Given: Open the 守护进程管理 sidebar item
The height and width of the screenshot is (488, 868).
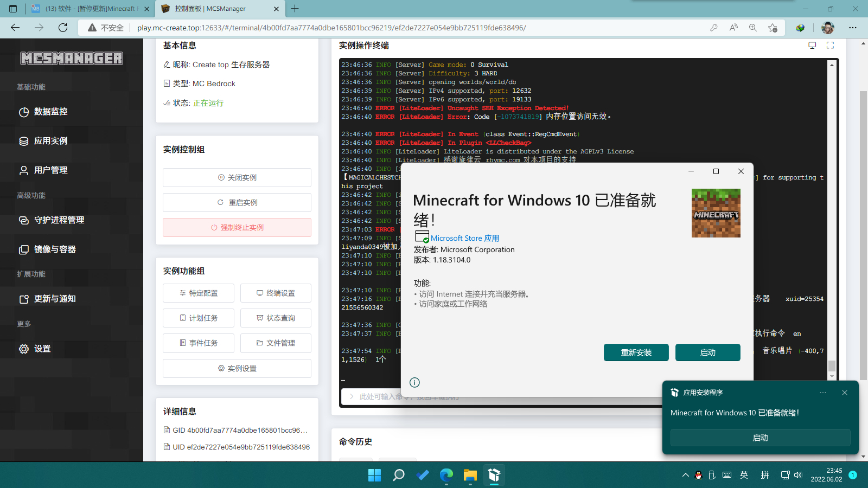Looking at the screenshot, I should pos(52,220).
